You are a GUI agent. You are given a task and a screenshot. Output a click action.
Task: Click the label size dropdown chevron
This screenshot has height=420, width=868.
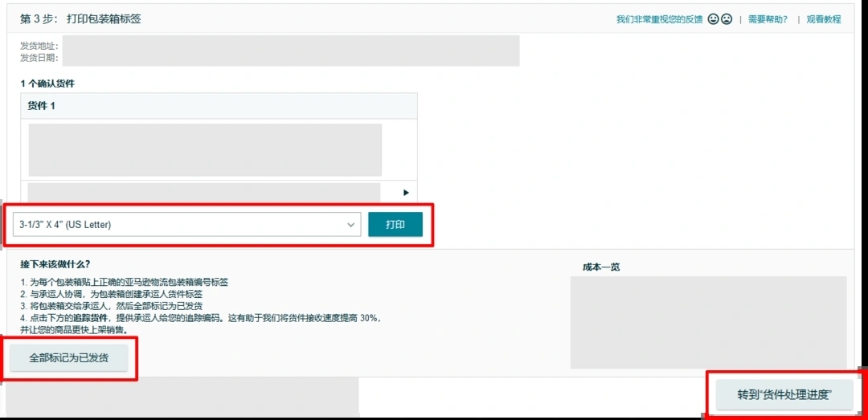point(351,225)
